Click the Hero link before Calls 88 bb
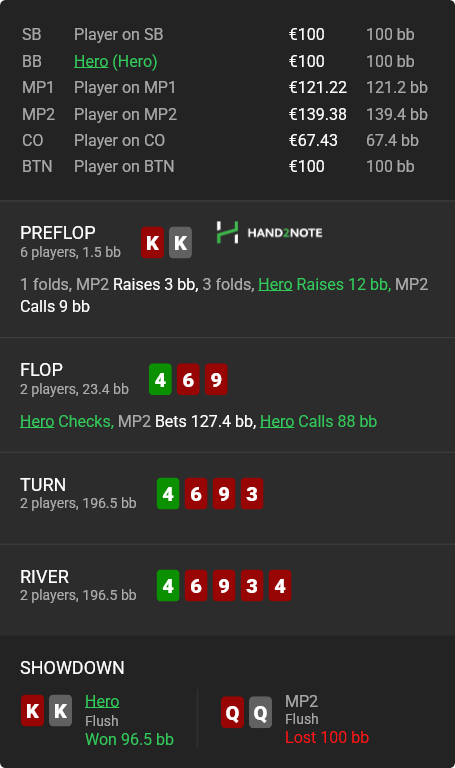The width and height of the screenshot is (455, 768). 277,421
